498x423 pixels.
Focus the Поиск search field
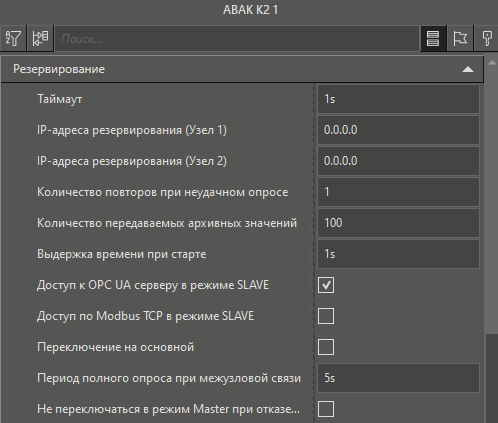tap(237, 39)
